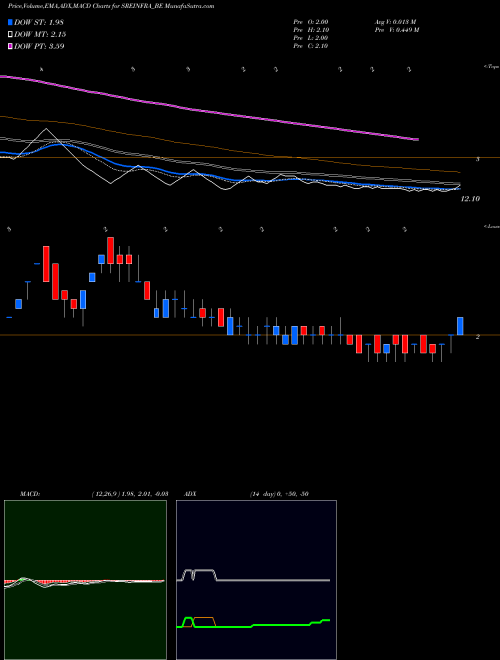Click the blue DOW ST legend swatch

coord(10,22)
